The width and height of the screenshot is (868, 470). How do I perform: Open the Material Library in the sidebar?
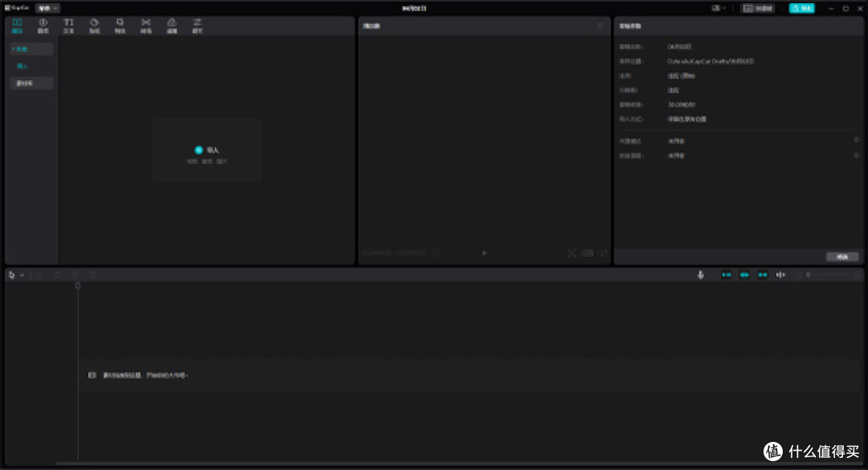pyautogui.click(x=31, y=83)
